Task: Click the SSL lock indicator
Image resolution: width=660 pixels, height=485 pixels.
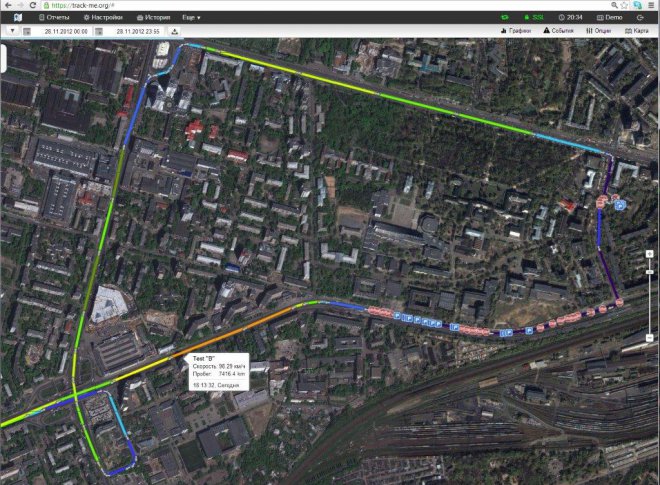Action: pyautogui.click(x=533, y=17)
